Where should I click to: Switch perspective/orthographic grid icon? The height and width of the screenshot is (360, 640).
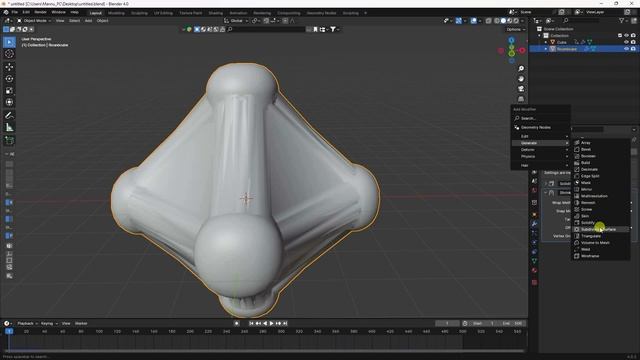point(521,99)
